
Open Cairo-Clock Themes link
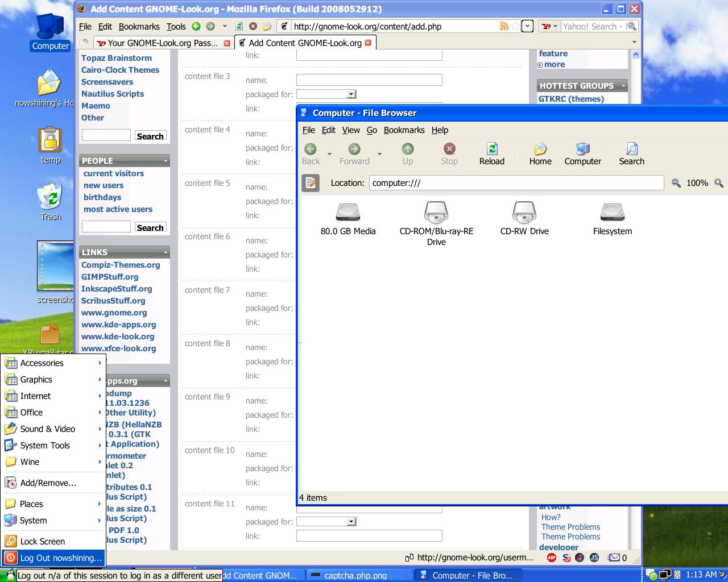tap(120, 70)
